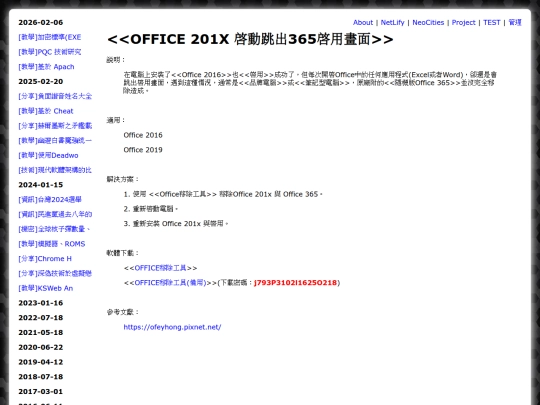Expand the 2018-07-18 date group

(x=41, y=377)
